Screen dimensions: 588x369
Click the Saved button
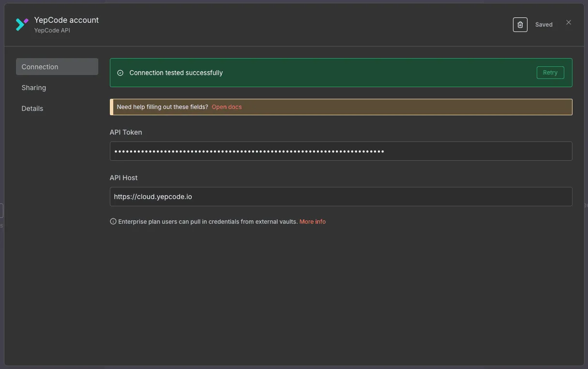tap(543, 25)
